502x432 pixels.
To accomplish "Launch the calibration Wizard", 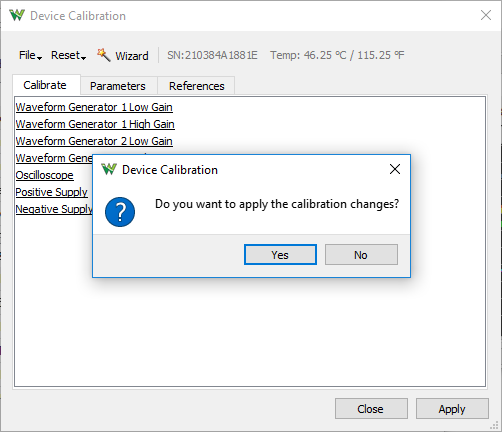I will click(123, 55).
